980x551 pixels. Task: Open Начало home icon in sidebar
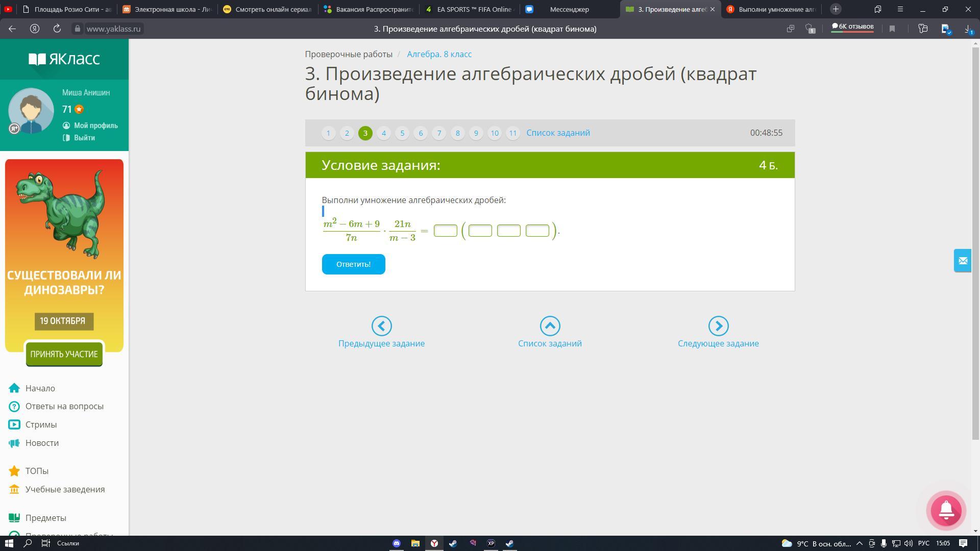click(x=14, y=388)
